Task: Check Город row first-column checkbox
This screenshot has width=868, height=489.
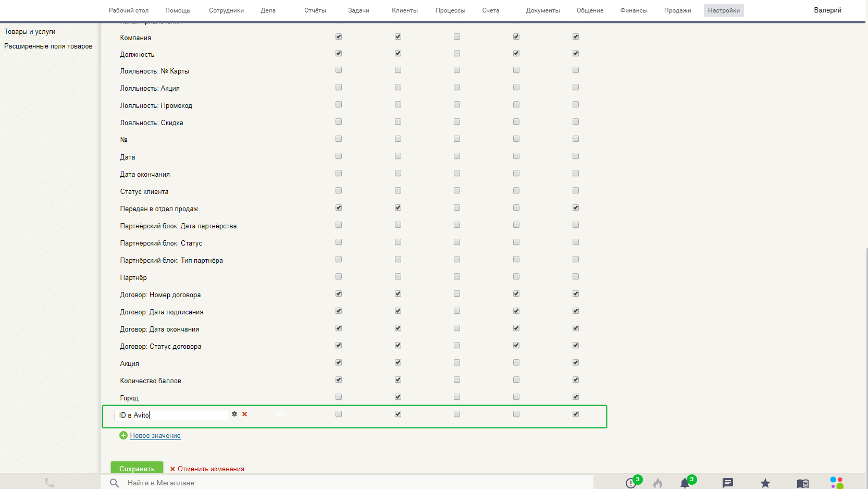Action: (x=339, y=397)
